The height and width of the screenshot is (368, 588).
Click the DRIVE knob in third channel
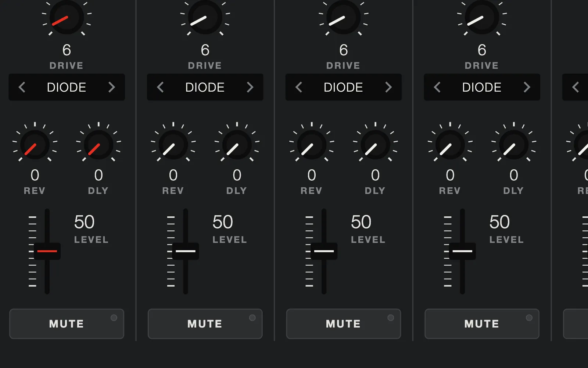344,17
